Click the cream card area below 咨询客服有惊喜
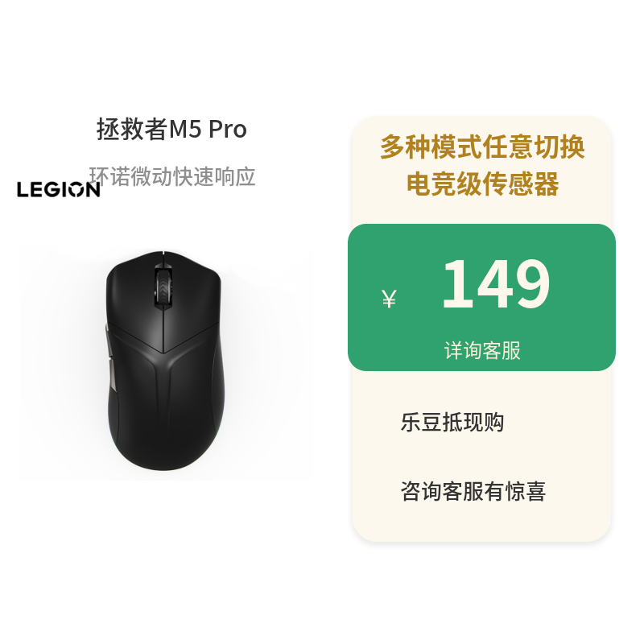The width and height of the screenshot is (644, 644). coord(481,522)
